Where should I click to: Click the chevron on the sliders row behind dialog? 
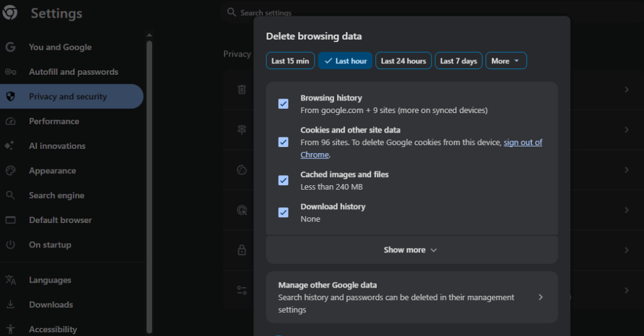[626, 290]
